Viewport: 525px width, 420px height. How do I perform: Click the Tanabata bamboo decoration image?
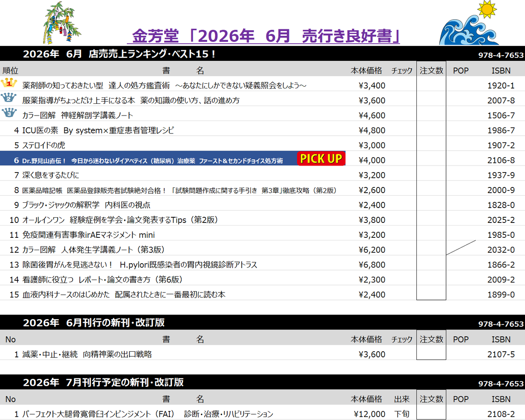tap(62, 23)
